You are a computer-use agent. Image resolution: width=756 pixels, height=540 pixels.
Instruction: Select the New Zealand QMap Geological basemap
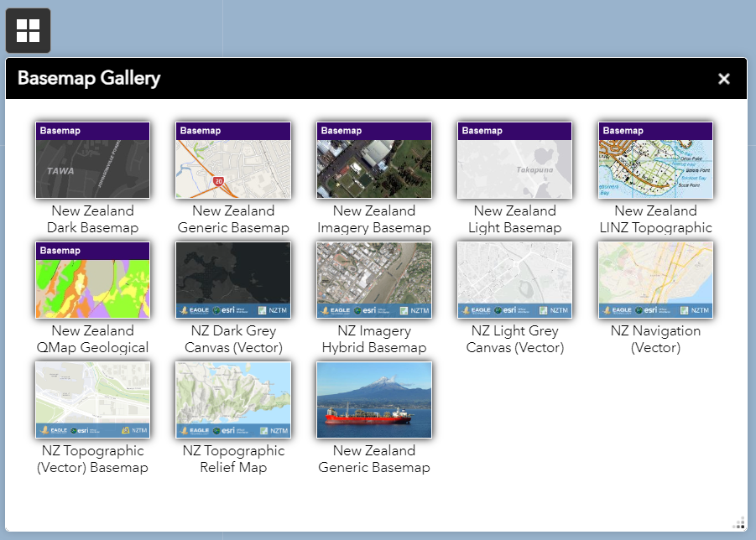pyautogui.click(x=92, y=279)
